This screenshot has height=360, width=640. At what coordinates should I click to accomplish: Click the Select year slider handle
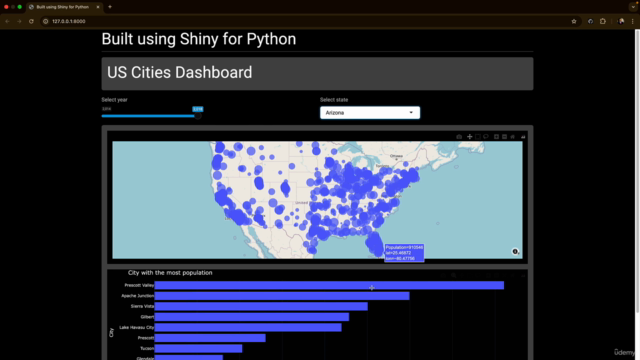[198, 116]
